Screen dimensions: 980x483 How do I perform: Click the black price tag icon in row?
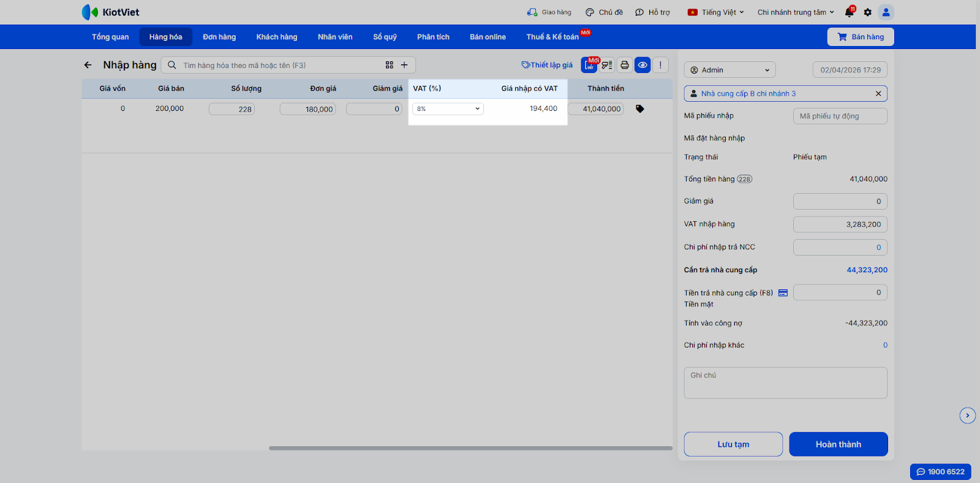[640, 109]
